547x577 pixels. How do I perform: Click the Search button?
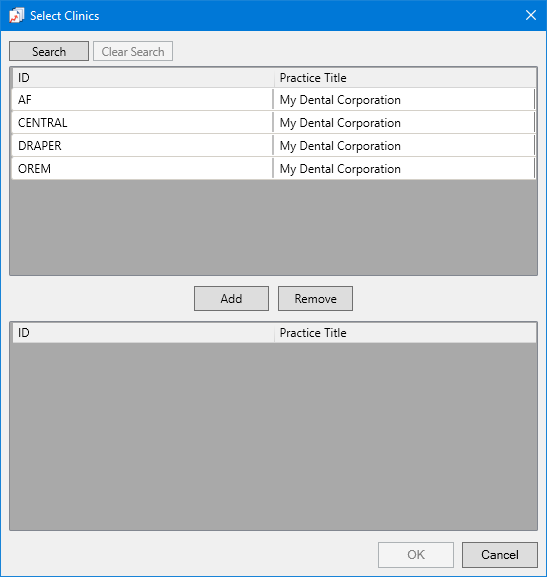[x=49, y=51]
